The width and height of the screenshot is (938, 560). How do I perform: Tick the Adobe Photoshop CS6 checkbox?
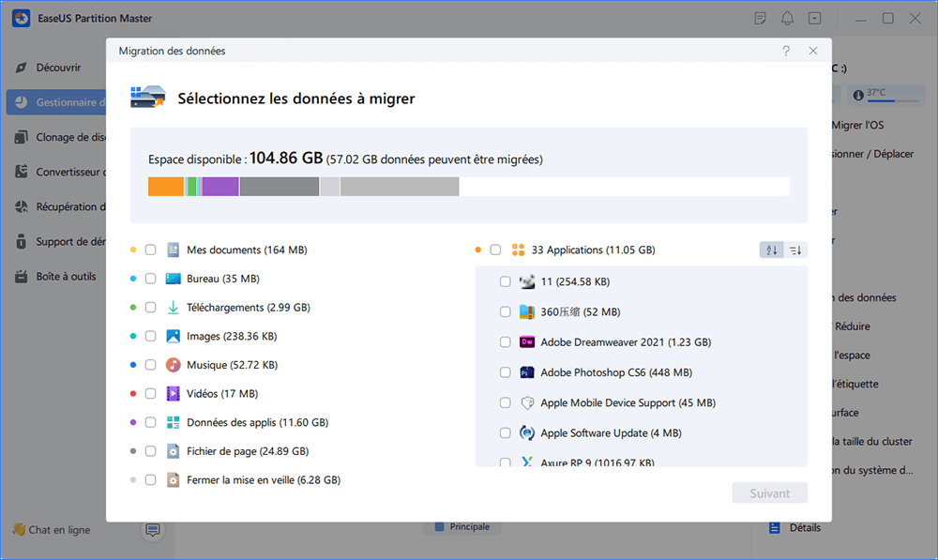[x=505, y=372]
